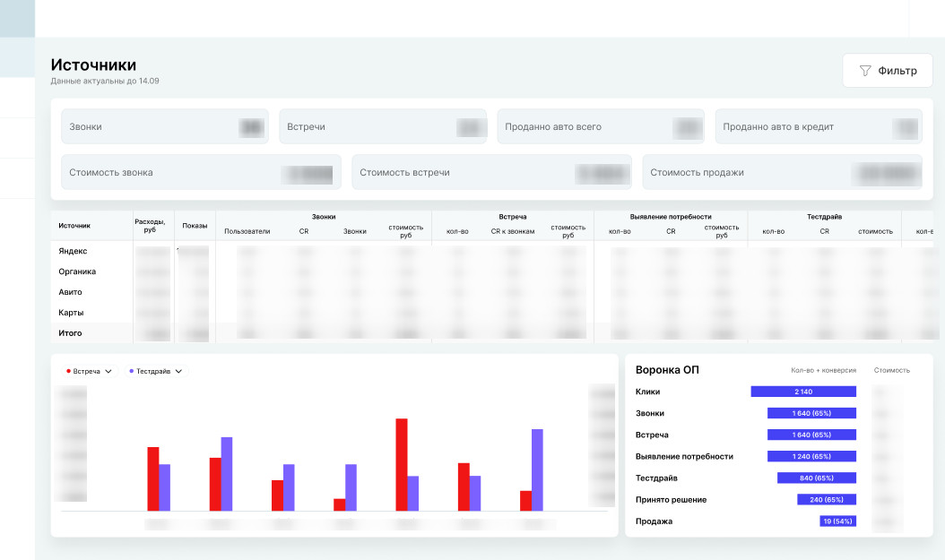The height and width of the screenshot is (560, 945).
Task: Click the tallest red bar in chart
Action: point(402,465)
